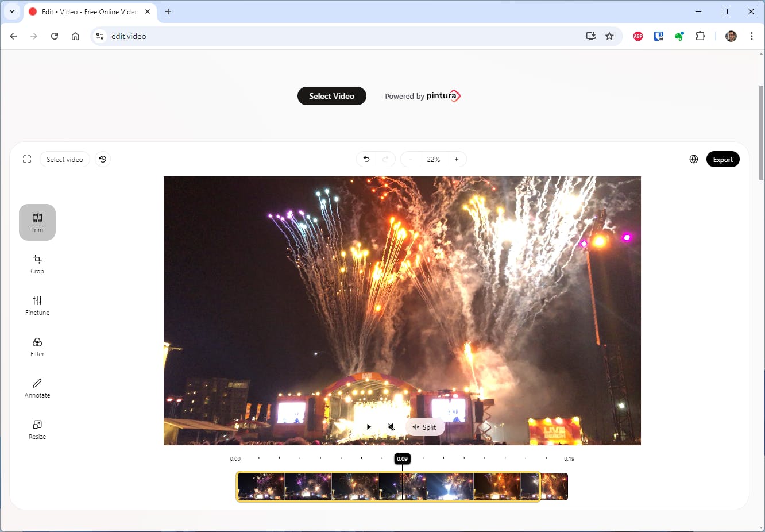Click the first timeline thumbnail frame

pyautogui.click(x=261, y=487)
